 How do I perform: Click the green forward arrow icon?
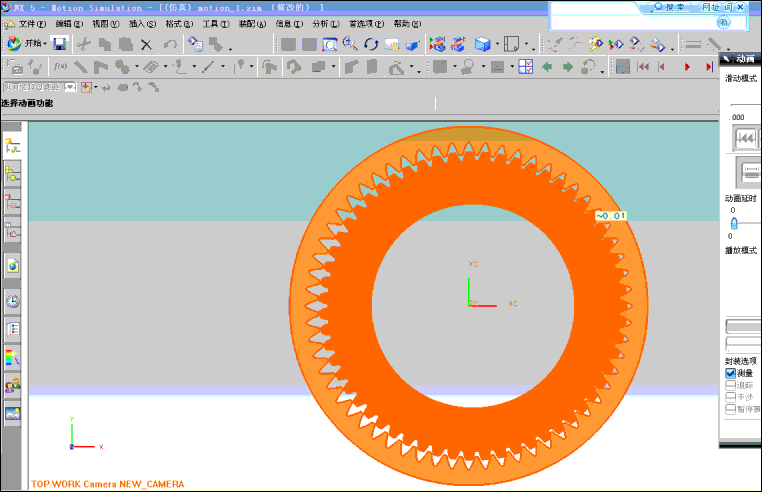(x=567, y=67)
